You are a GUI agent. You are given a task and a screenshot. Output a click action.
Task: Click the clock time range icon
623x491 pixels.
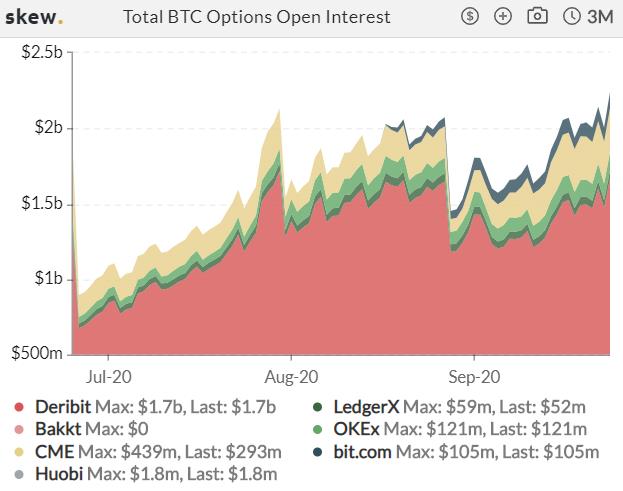pyautogui.click(x=572, y=16)
